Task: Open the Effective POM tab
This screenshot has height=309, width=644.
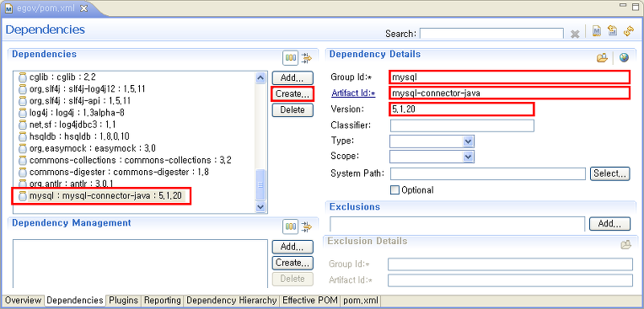Action: [310, 301]
